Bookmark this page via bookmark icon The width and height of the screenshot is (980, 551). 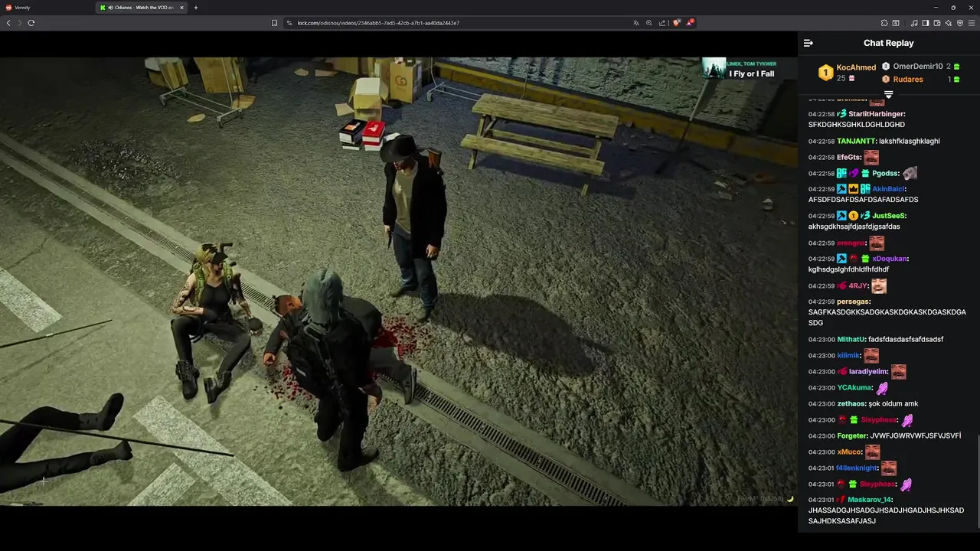point(274,23)
